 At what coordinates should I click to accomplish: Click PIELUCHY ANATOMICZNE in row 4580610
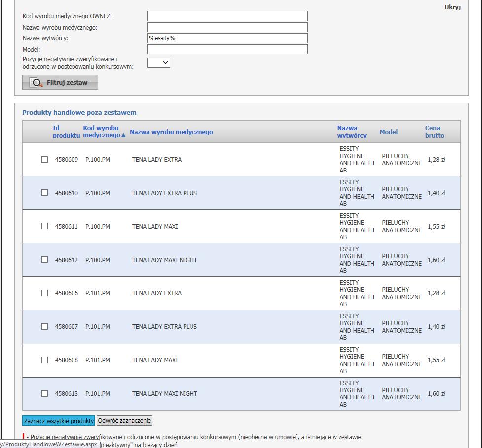coord(402,193)
